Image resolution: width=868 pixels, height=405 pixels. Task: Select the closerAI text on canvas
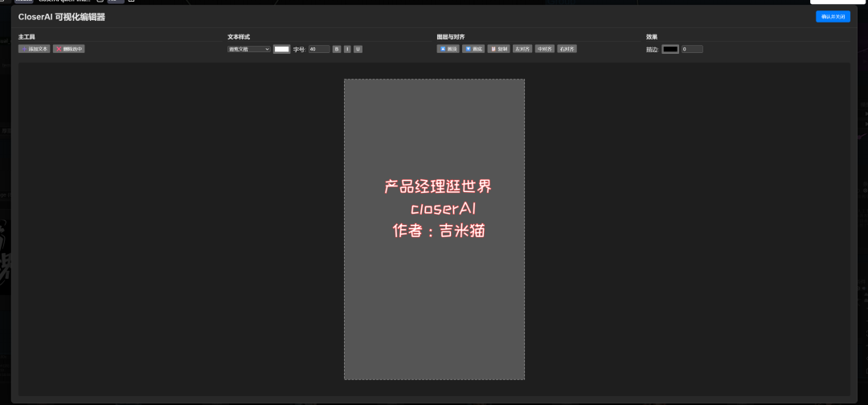point(444,209)
